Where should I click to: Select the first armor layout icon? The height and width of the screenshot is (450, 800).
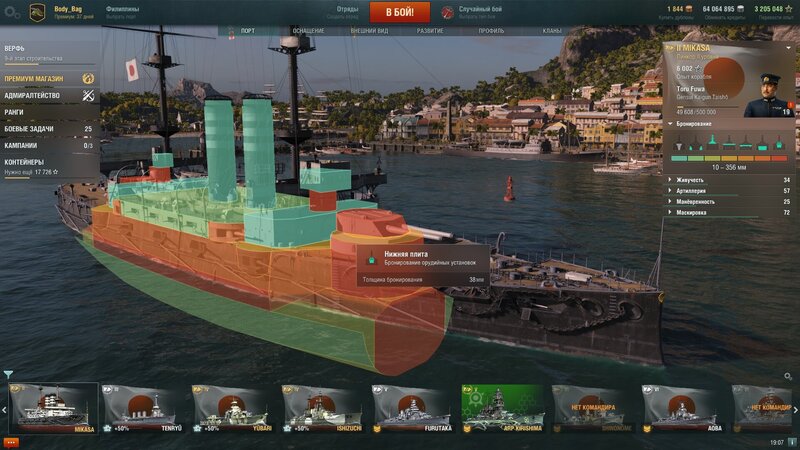679,143
